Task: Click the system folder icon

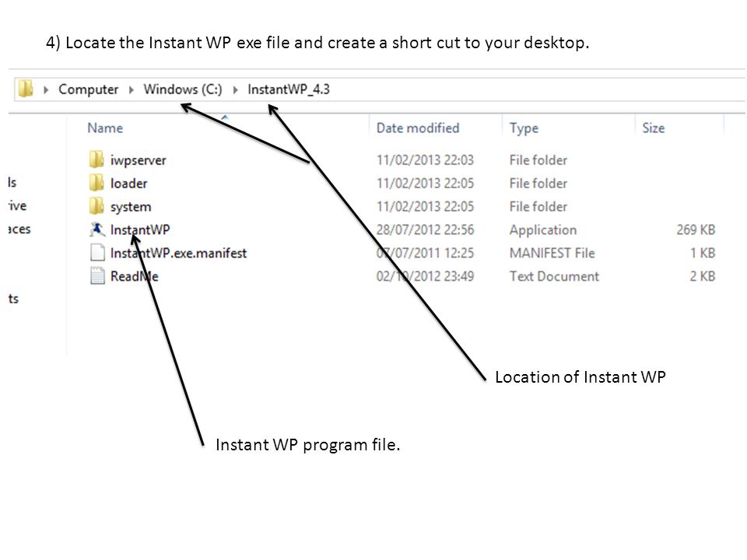Action: (96, 206)
